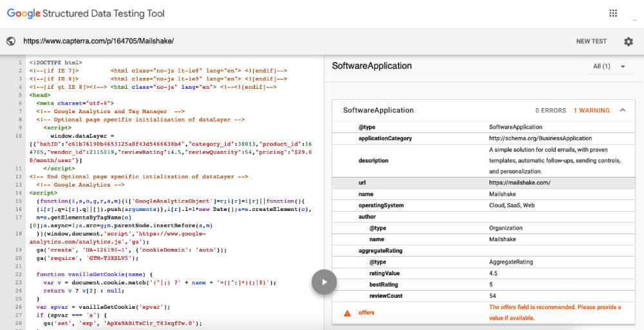Click the offers field recommended message
This screenshot has height=330, width=644.
pos(555,313)
